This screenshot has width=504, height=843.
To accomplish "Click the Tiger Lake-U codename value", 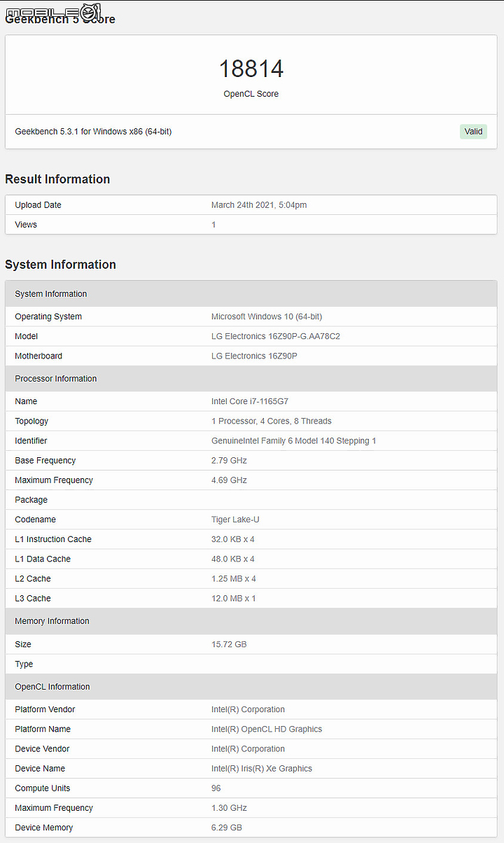I will (x=235, y=520).
